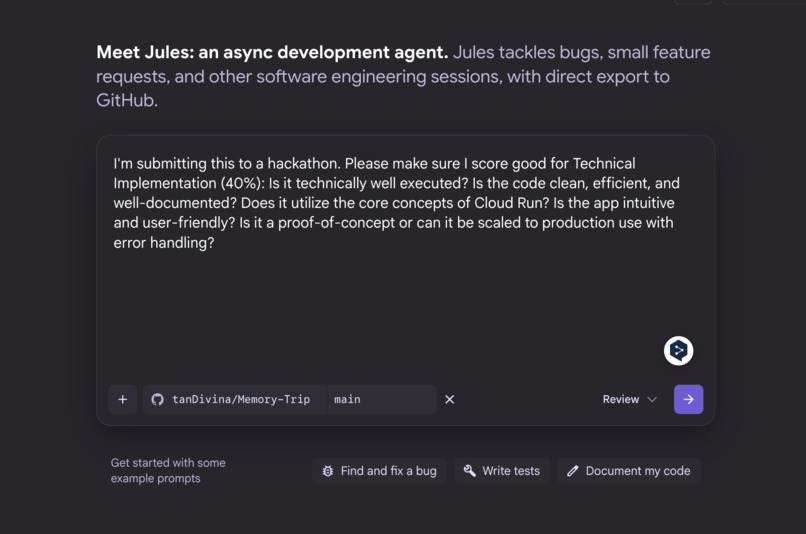Click the 'Get started with some example prompts' text

168,470
